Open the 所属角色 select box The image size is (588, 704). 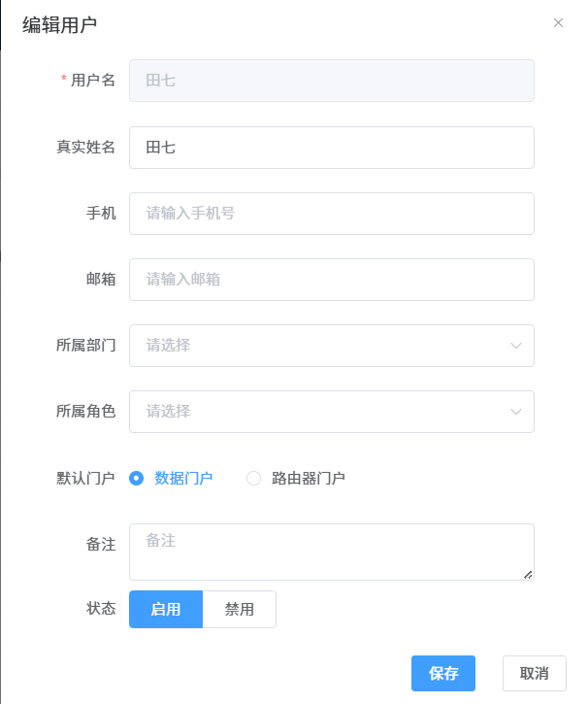320,412
